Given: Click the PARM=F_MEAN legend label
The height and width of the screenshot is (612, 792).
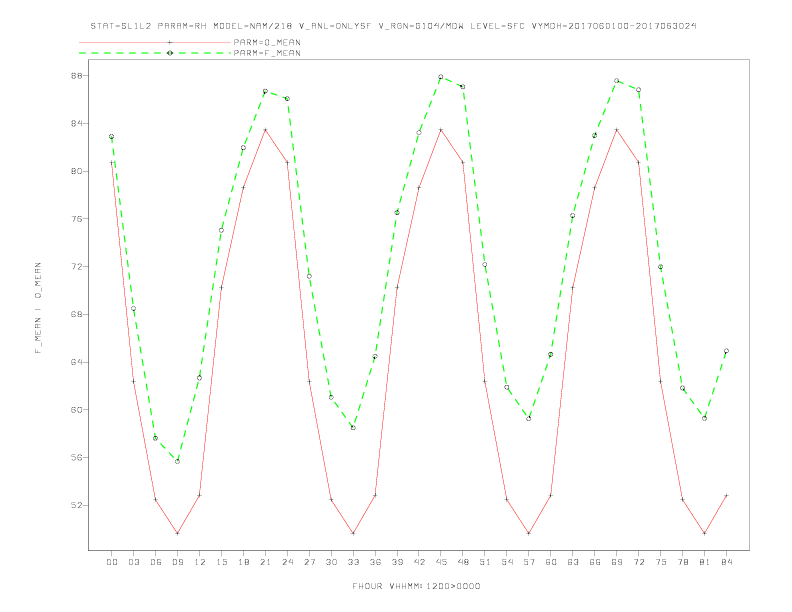Looking at the screenshot, I should coord(267,53).
